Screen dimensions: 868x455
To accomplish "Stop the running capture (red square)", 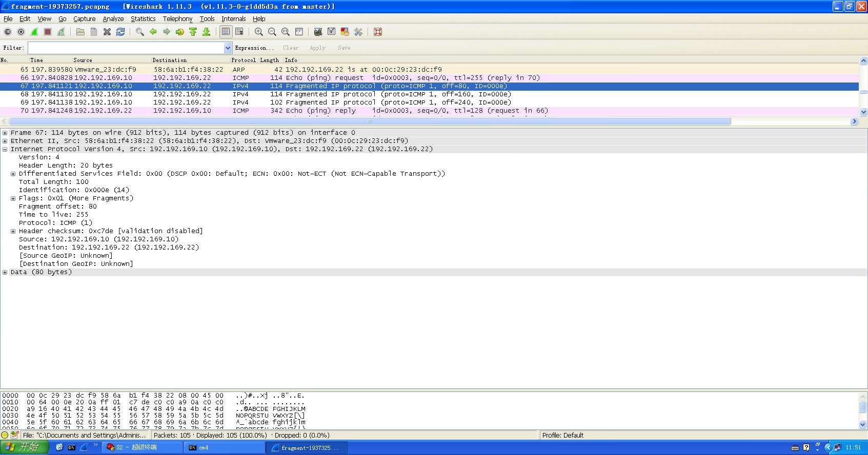I will pyautogui.click(x=48, y=32).
